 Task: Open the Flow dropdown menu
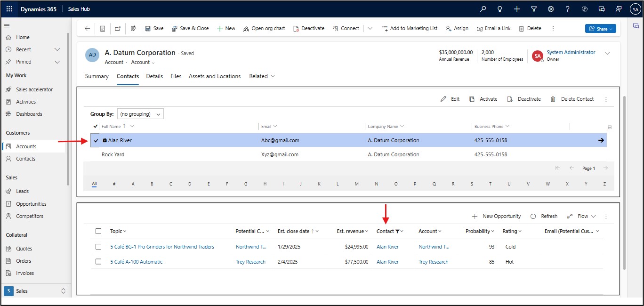pos(581,216)
